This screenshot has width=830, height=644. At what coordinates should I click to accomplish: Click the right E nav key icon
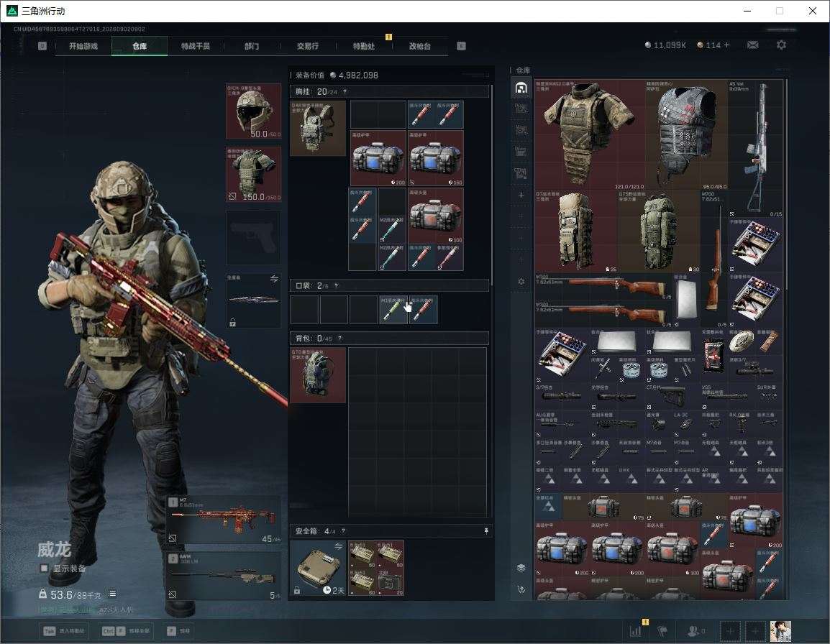[462, 46]
